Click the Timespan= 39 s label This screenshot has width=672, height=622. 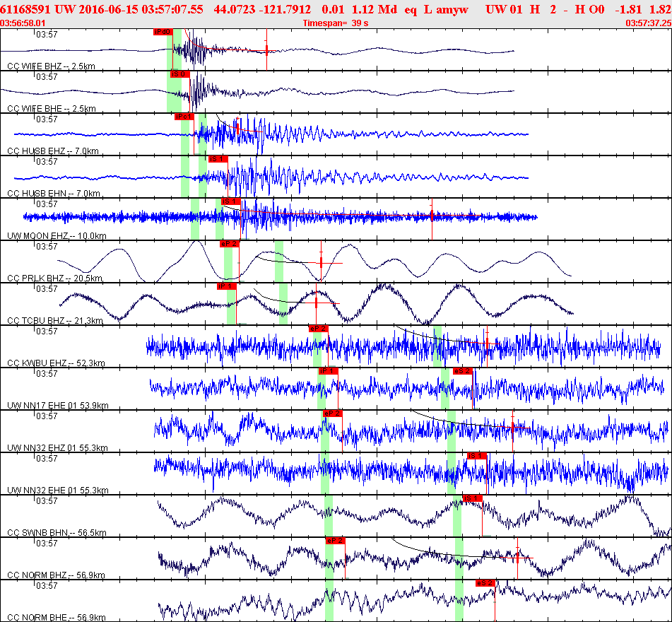tap(336, 23)
